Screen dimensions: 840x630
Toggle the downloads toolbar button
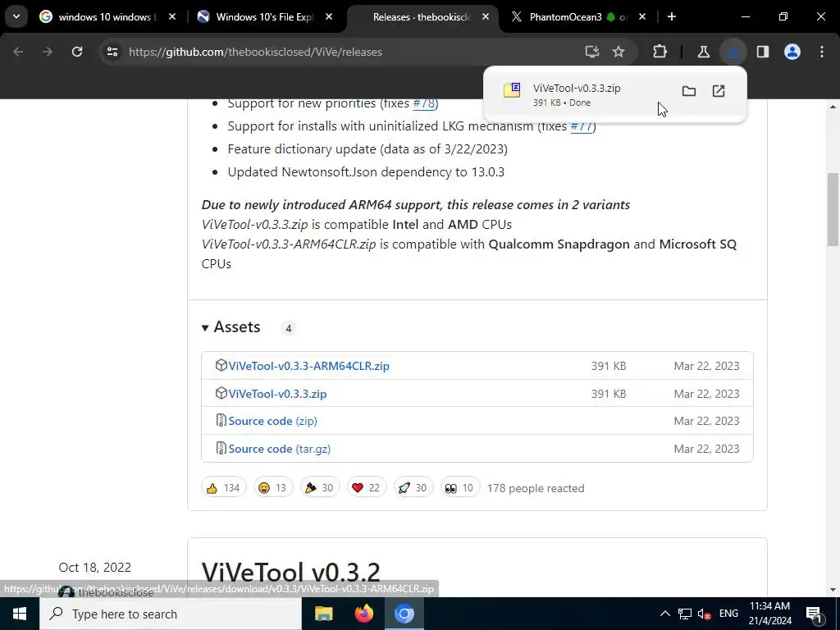pos(733,52)
